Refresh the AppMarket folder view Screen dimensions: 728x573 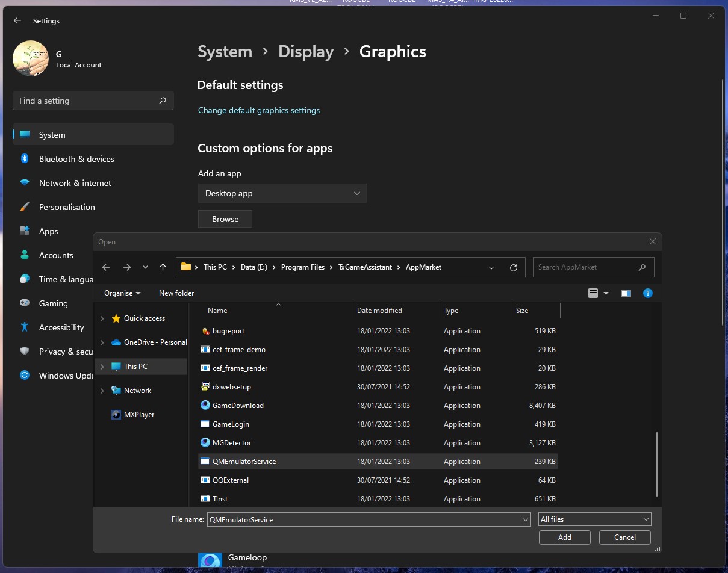coord(514,267)
